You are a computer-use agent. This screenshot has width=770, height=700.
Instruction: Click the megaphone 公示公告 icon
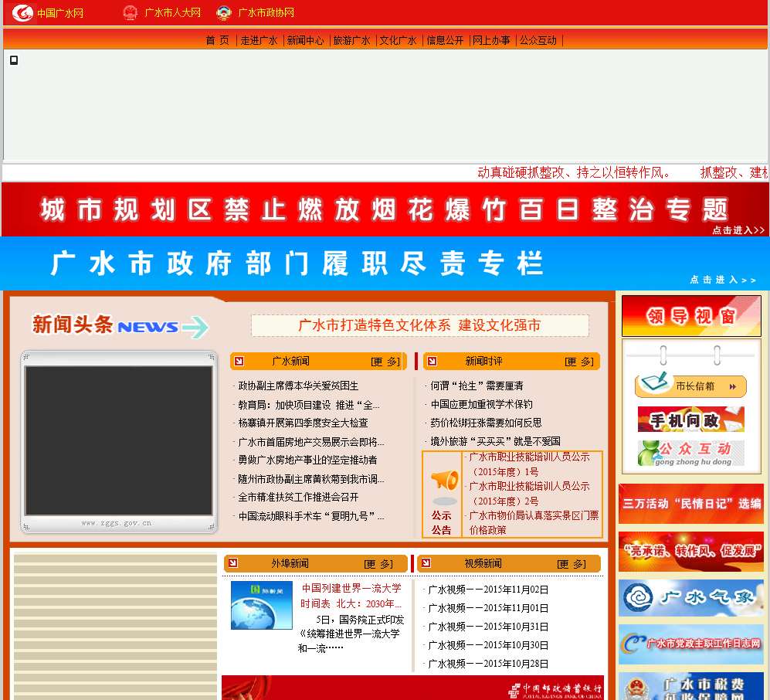point(444,481)
